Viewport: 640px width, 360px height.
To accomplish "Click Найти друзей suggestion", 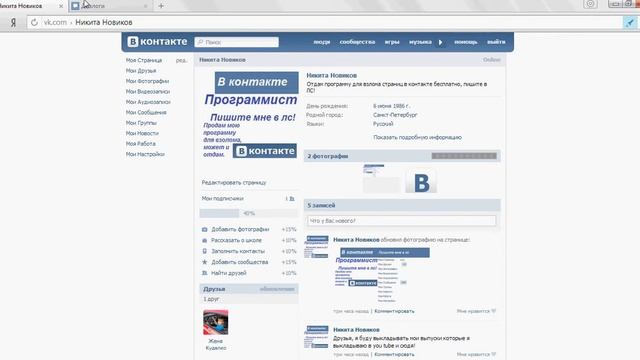I will [229, 273].
